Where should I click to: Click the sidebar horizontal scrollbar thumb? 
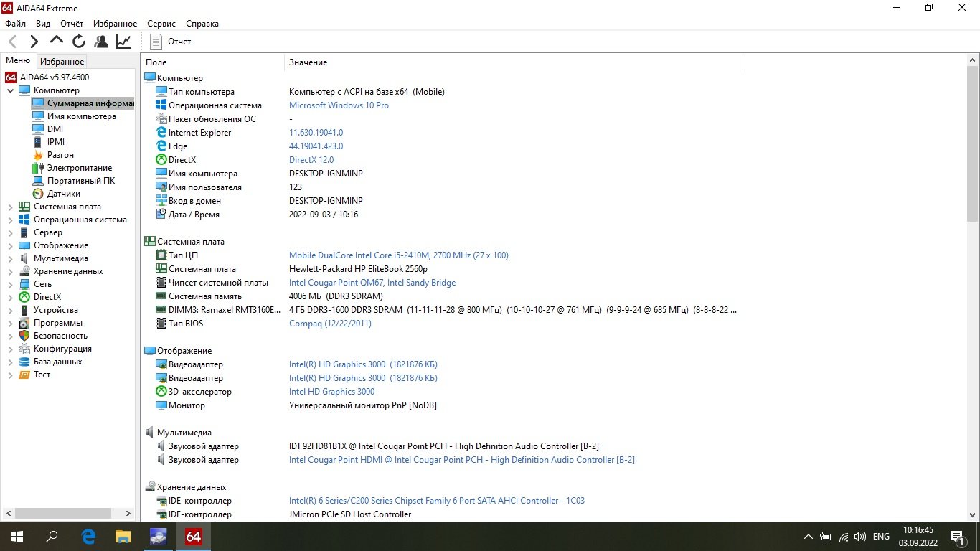(x=63, y=514)
